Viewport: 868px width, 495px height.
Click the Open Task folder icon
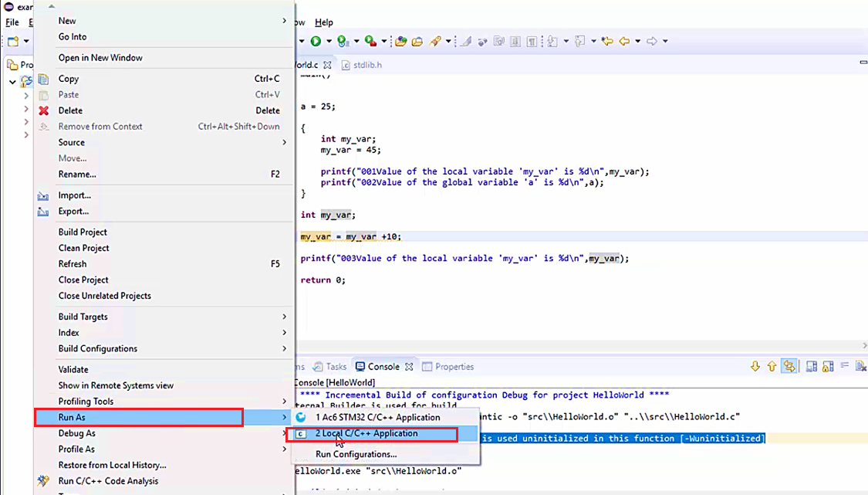[417, 41]
